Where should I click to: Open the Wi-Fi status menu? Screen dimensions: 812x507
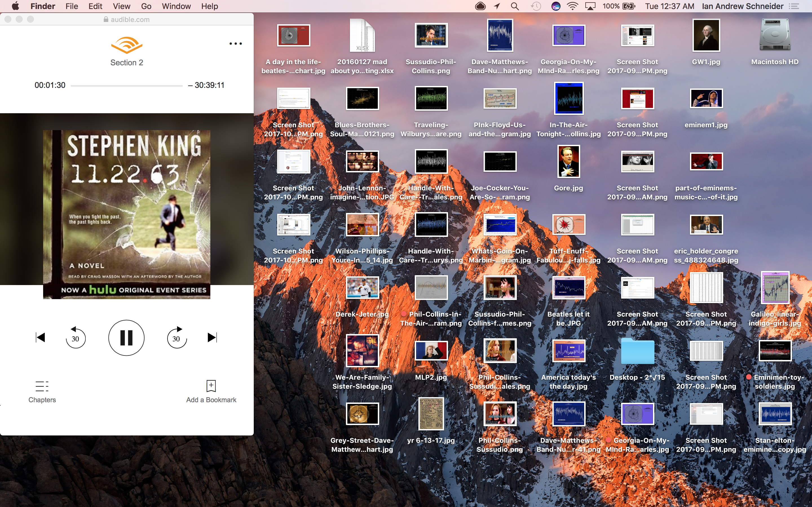(x=572, y=6)
